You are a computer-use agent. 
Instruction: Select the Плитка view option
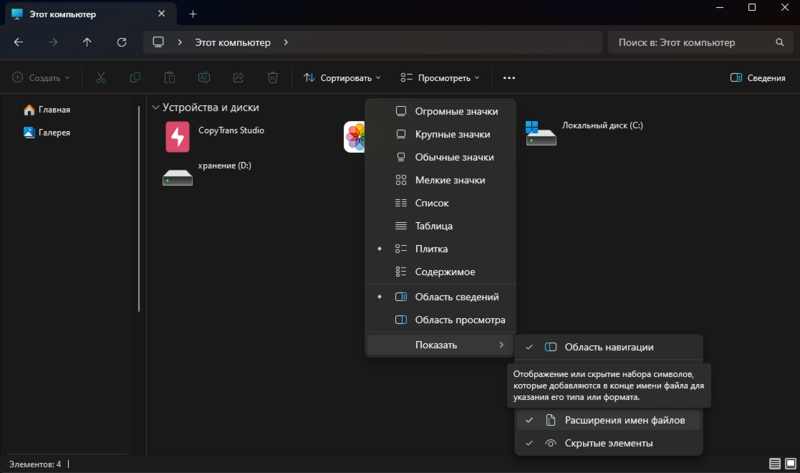click(441, 249)
